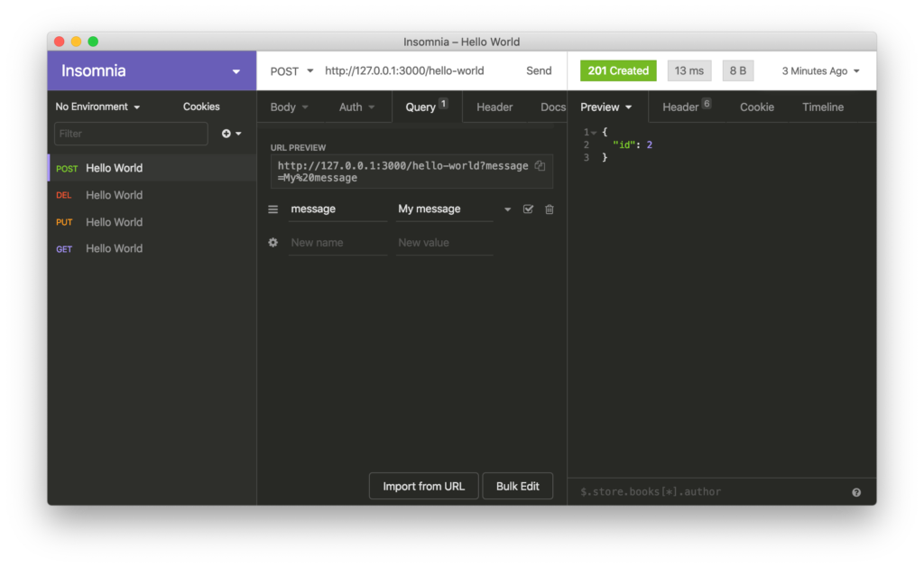Open the Insomnia workspace dropdown
Image resolution: width=924 pixels, height=568 pixels.
(x=152, y=70)
